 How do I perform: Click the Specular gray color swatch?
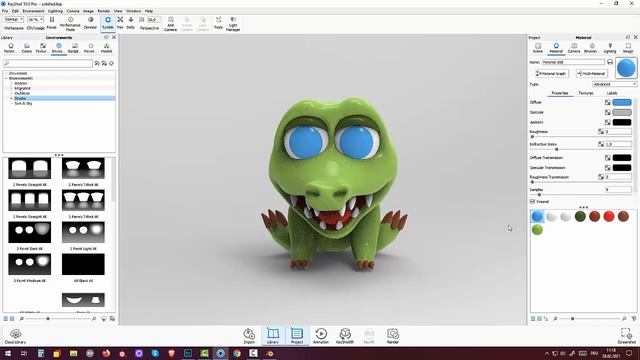(622, 112)
